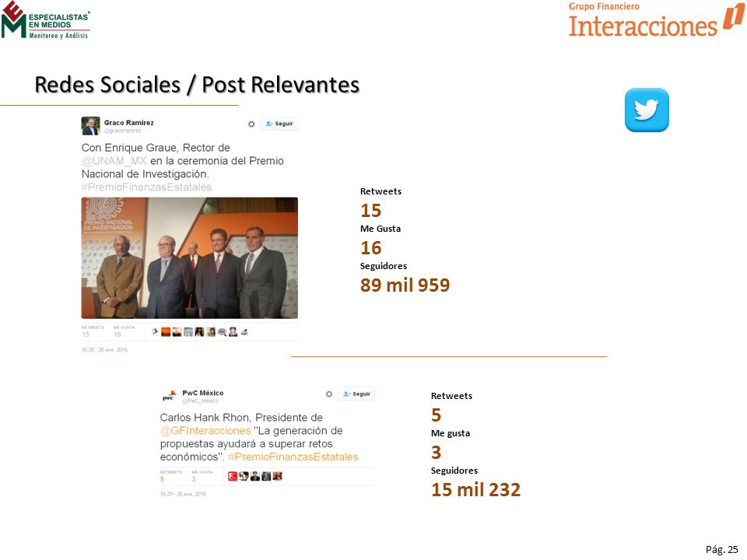Image resolution: width=747 pixels, height=560 pixels.
Task: Open the @GFInteracciones mention link
Action: point(205,431)
